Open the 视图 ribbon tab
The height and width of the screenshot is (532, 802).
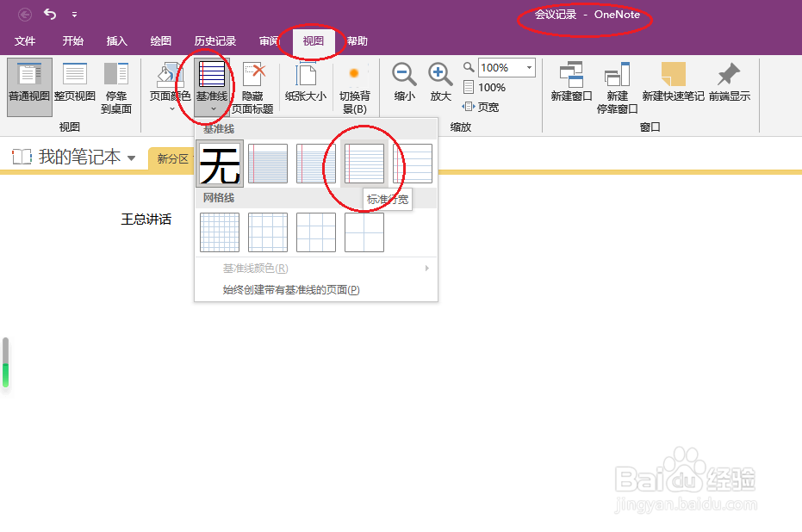313,40
